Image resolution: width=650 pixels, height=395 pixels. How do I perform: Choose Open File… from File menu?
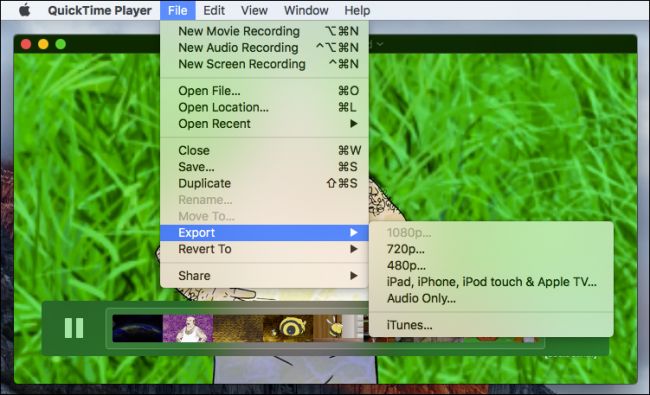264,91
